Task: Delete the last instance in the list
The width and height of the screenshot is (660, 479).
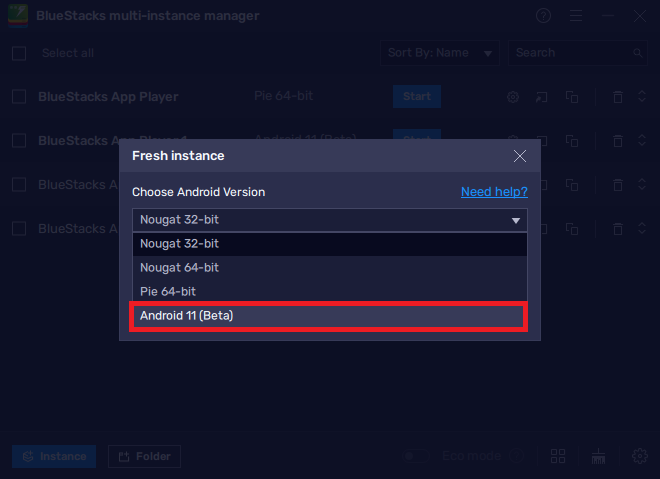Action: (x=618, y=229)
